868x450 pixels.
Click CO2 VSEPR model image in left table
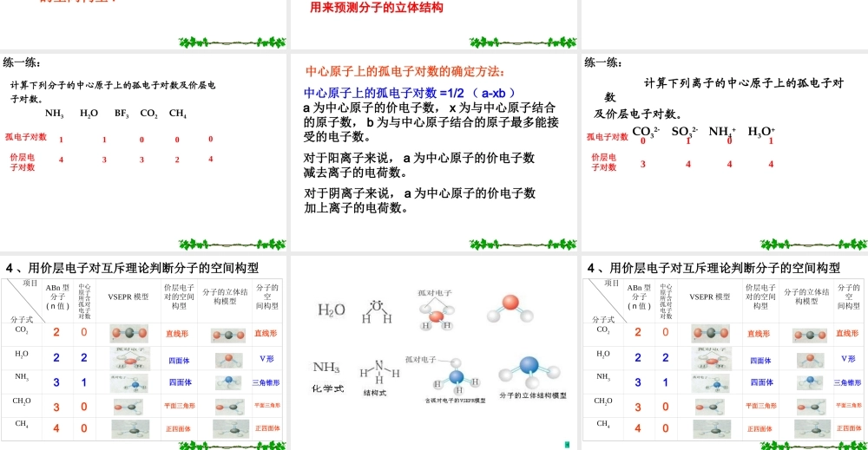click(128, 333)
